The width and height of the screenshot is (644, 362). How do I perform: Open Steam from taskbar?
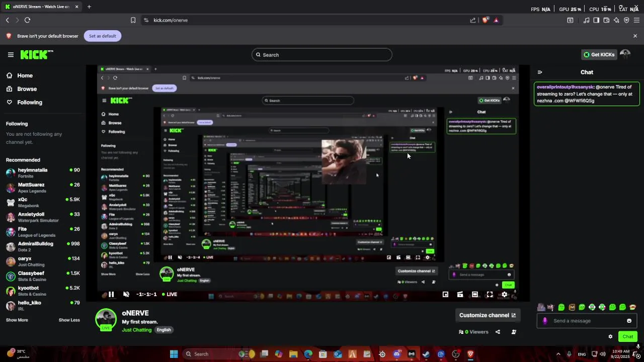coord(426,354)
